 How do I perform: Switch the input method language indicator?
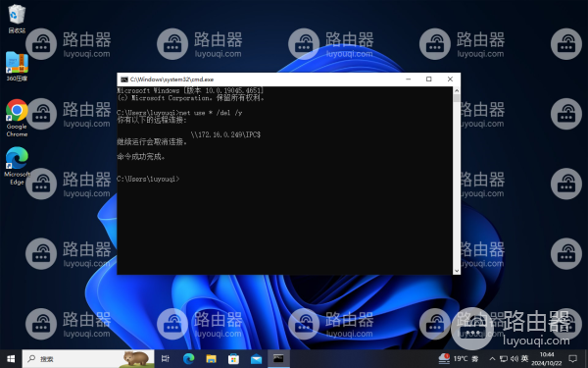[x=524, y=359]
